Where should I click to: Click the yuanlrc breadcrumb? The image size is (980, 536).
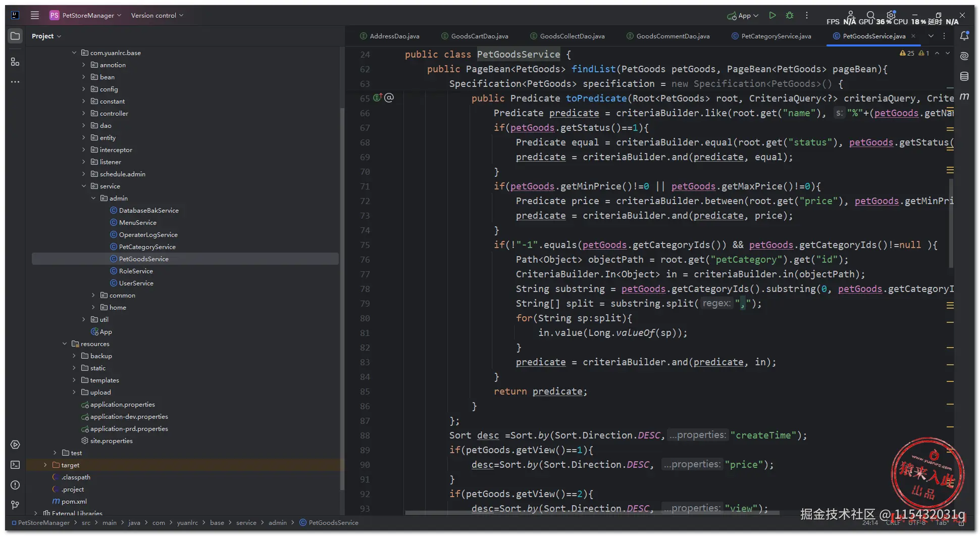coord(187,523)
